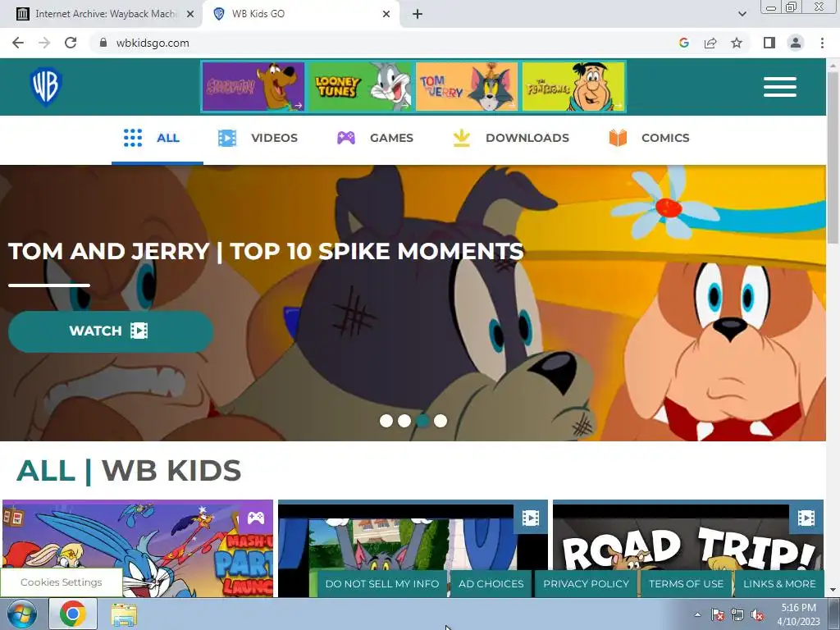This screenshot has width=840, height=630.
Task: Open the taskbar clock and date
Action: coord(798,614)
